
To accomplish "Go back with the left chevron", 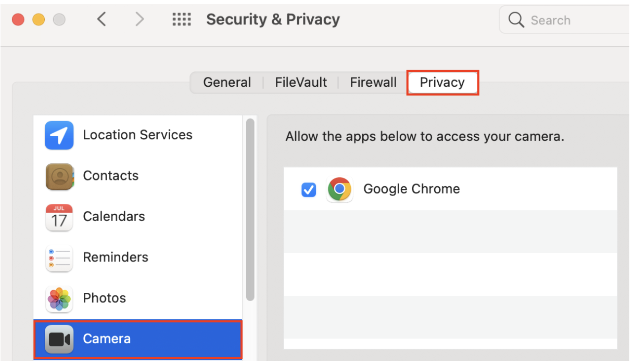I will tap(102, 20).
